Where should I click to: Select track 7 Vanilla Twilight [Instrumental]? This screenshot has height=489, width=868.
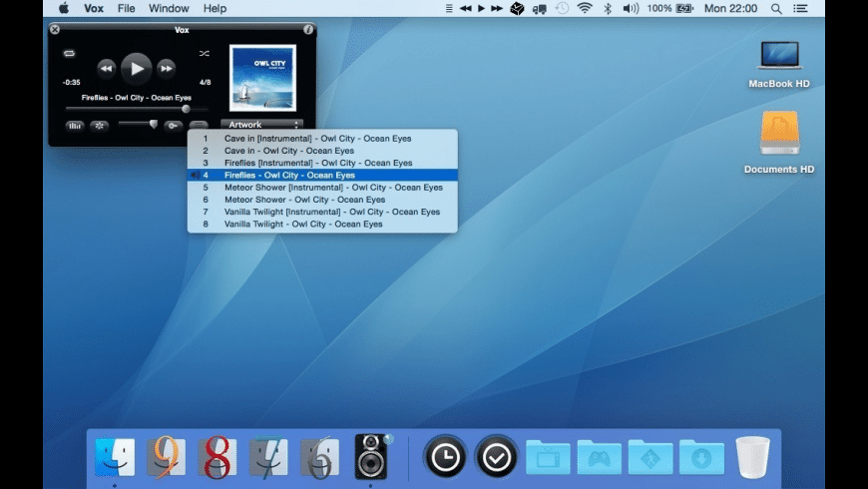click(x=322, y=212)
